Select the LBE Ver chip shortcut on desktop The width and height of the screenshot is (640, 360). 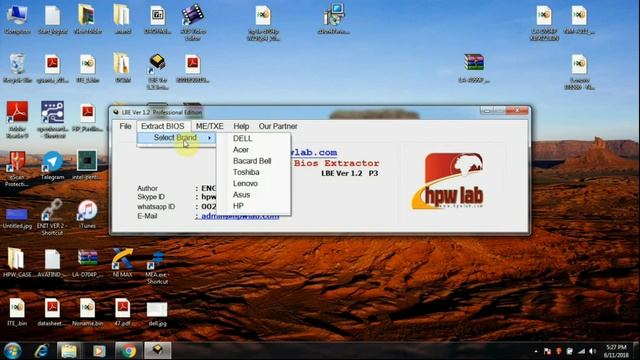[157, 71]
